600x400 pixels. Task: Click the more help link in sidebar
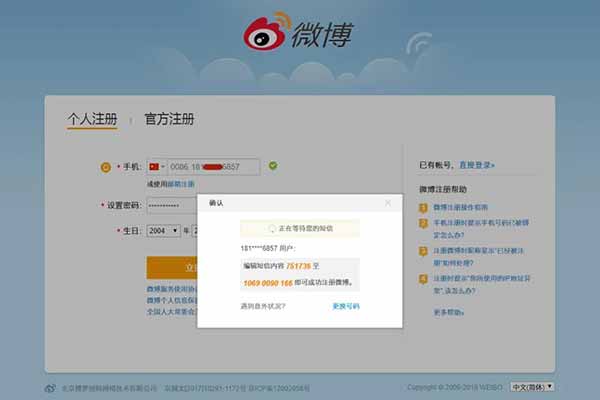[448, 312]
